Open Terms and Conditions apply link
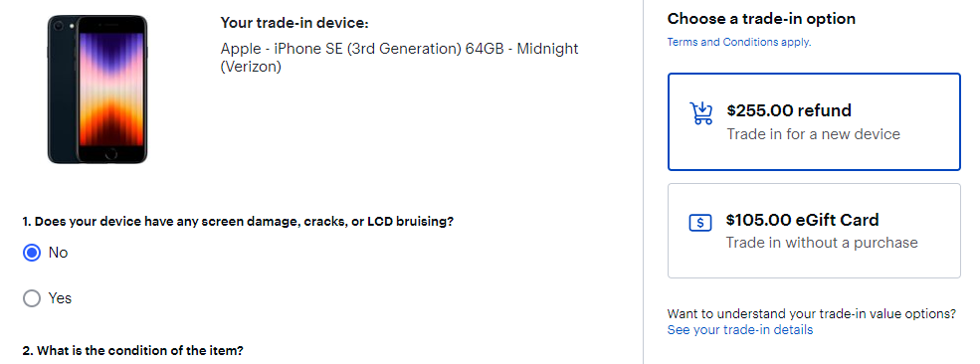 coord(739,43)
